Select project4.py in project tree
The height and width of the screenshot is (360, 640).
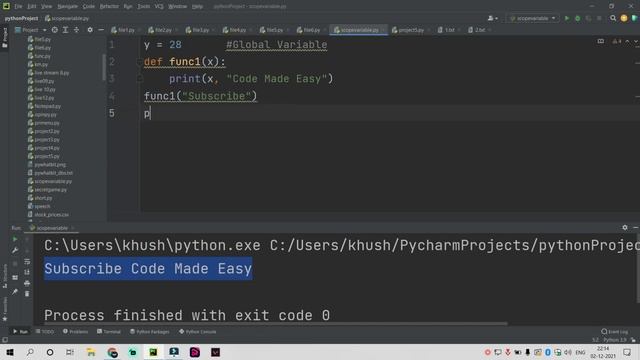(44, 148)
